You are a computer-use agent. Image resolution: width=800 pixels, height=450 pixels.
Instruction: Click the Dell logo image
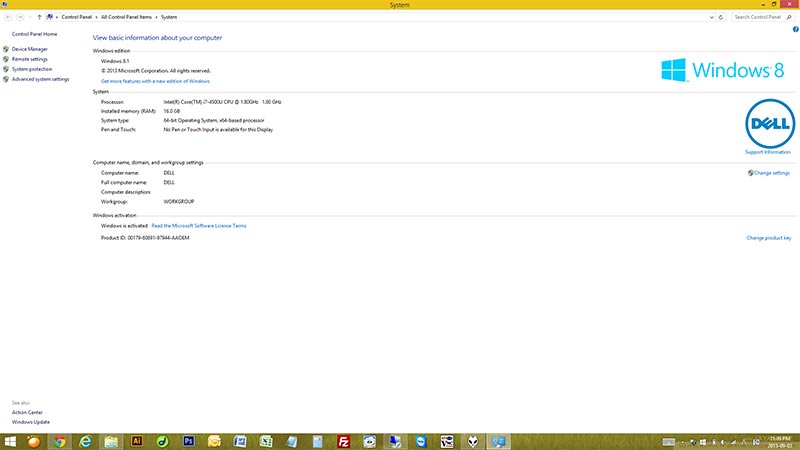point(770,123)
